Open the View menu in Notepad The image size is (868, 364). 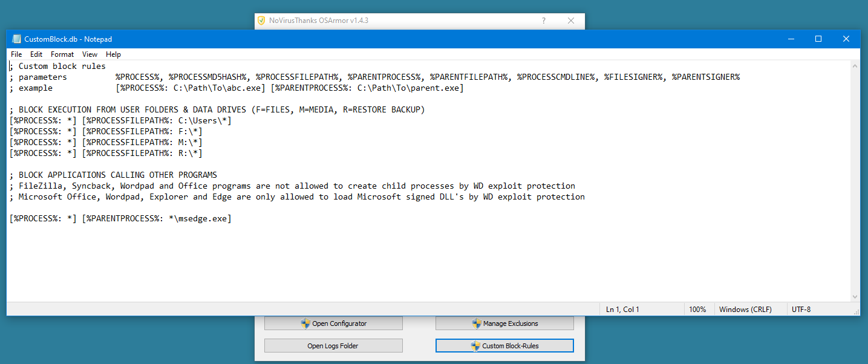(90, 54)
